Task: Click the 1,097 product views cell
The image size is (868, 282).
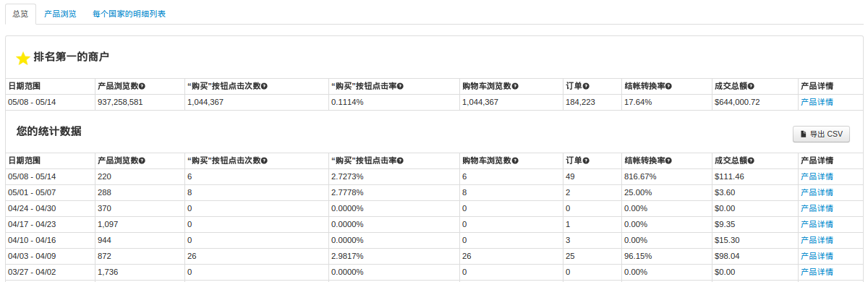Action: (x=107, y=224)
